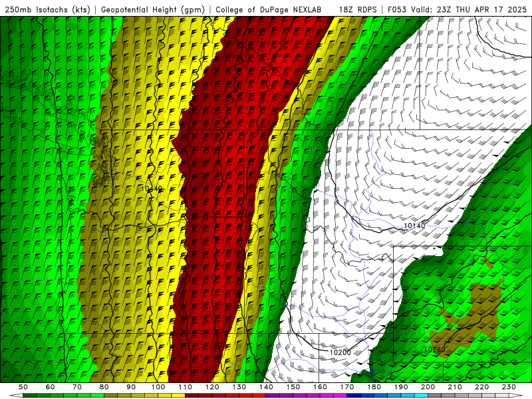Click the 110 value on the color scale
The image size is (532, 399).
click(x=186, y=387)
